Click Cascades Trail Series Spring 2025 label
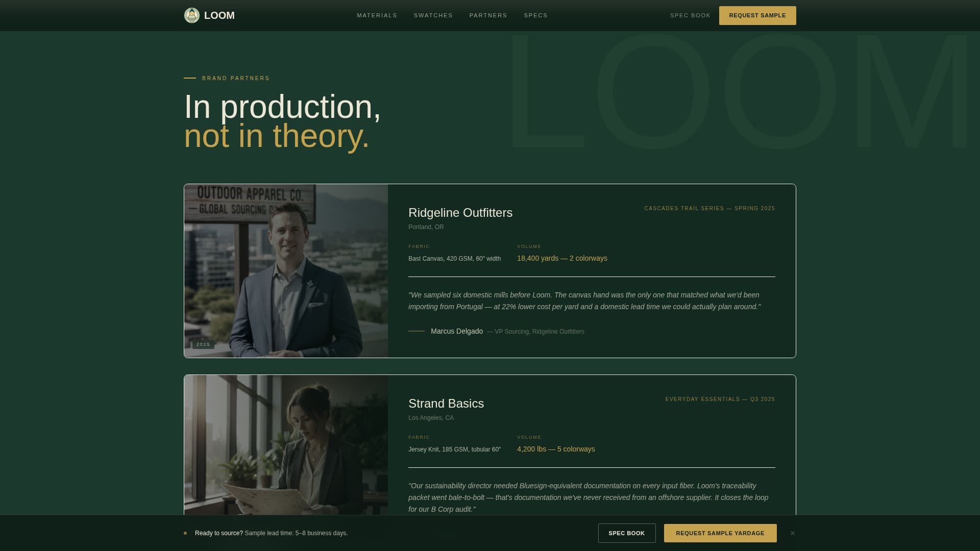Image resolution: width=980 pixels, height=551 pixels. pyautogui.click(x=709, y=208)
